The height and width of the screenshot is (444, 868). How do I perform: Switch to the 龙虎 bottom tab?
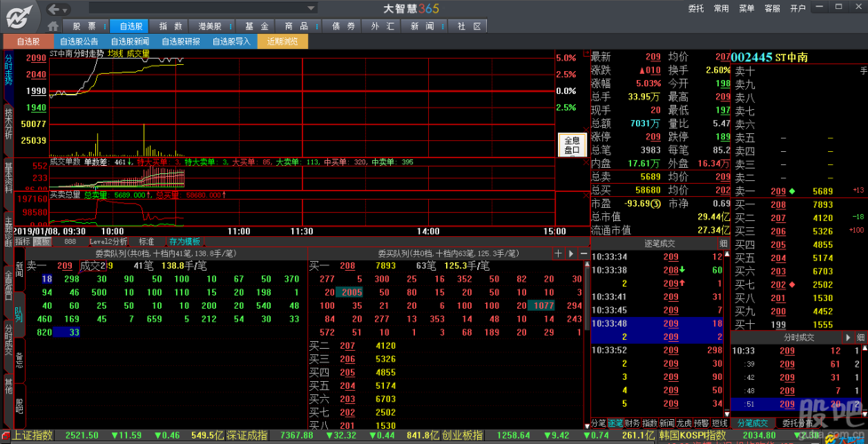point(682,423)
